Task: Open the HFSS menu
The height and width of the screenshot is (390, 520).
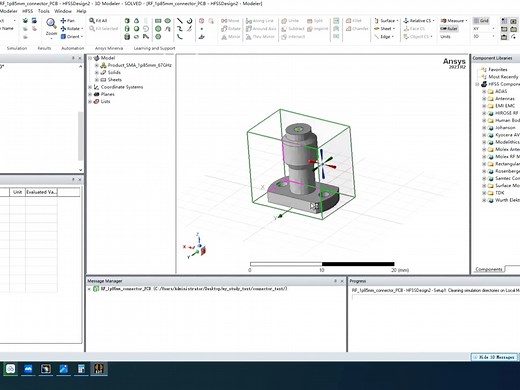Action: [x=27, y=11]
